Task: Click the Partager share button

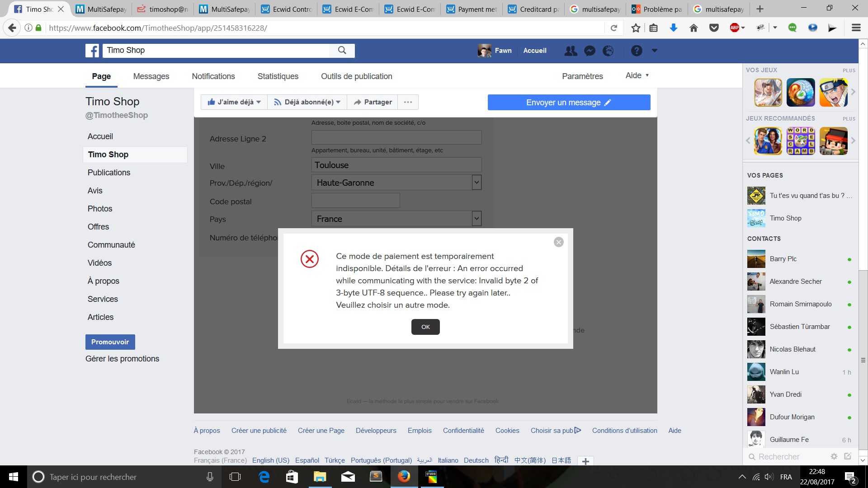Action: (x=373, y=102)
